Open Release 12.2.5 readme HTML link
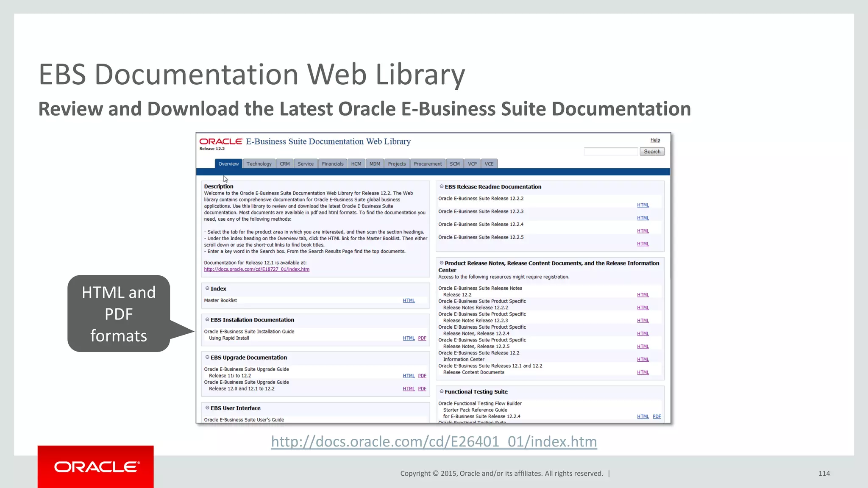Image resolution: width=868 pixels, height=488 pixels. tap(643, 244)
